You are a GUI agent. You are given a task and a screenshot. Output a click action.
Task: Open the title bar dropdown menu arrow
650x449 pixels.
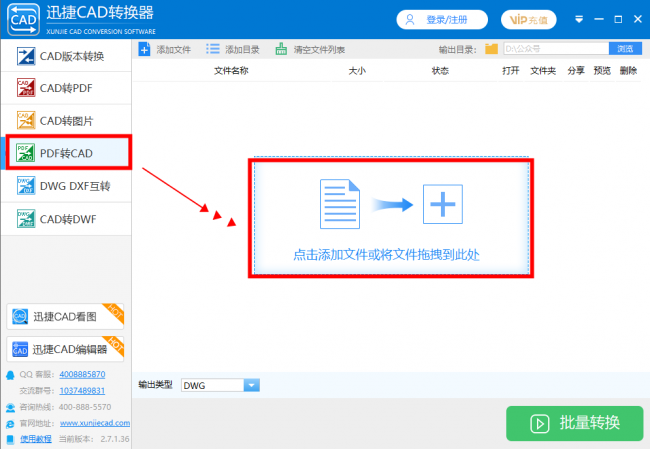[x=579, y=19]
